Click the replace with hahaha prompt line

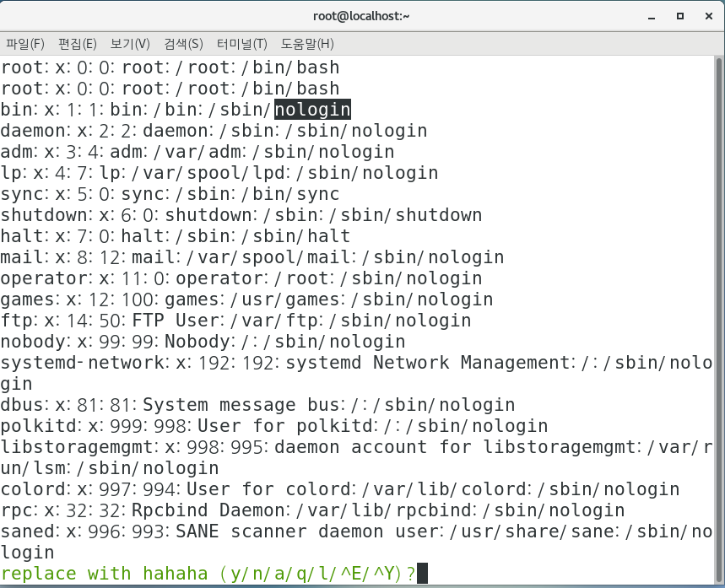pos(214,574)
